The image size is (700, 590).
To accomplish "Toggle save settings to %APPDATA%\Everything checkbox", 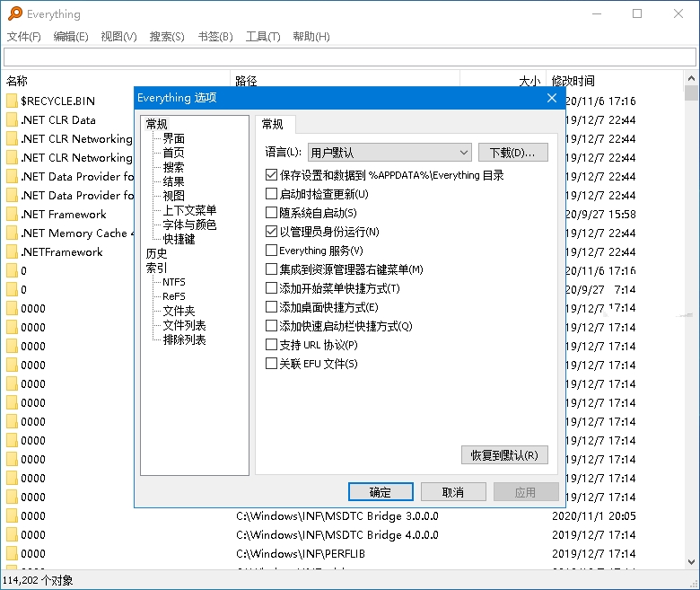I will point(271,174).
